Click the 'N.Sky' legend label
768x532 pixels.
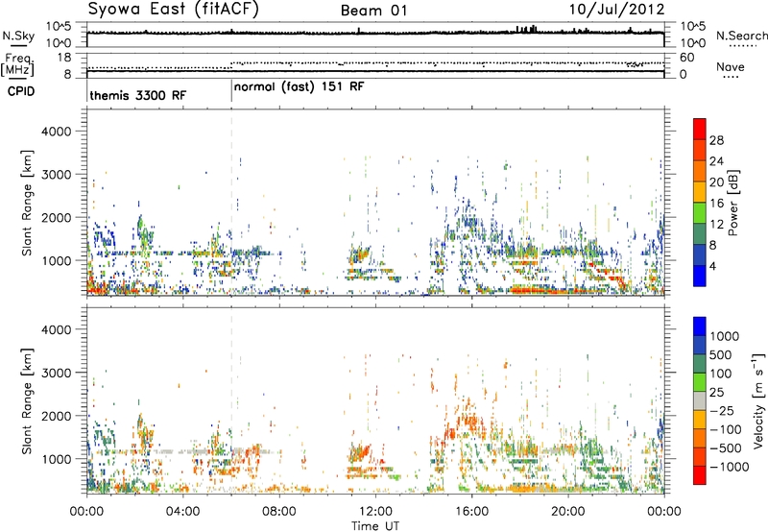[x=18, y=36]
